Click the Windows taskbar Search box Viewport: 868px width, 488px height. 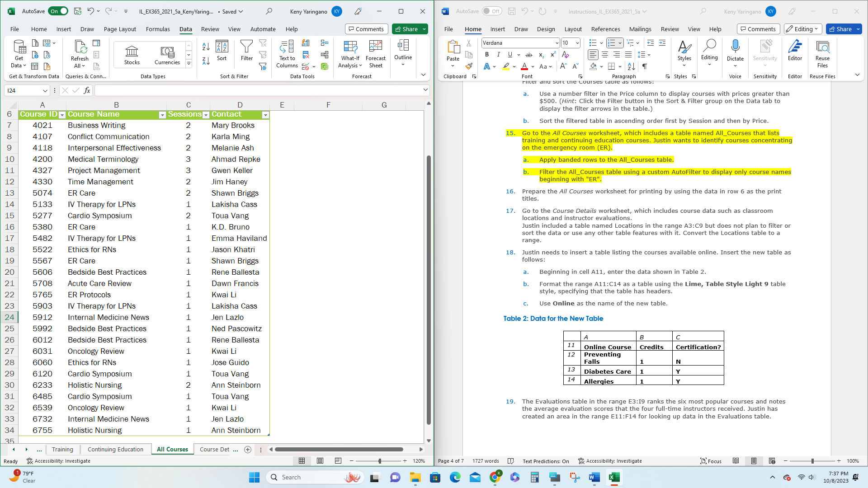click(315, 477)
